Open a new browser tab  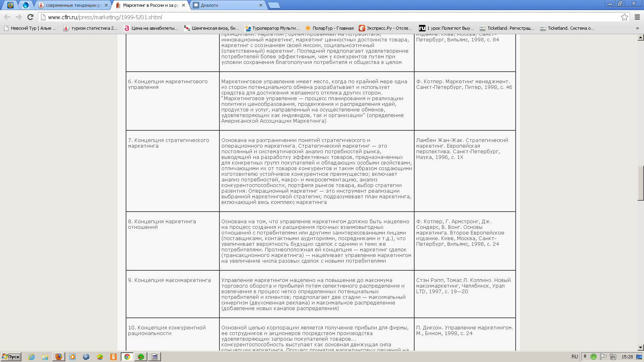click(x=274, y=5)
